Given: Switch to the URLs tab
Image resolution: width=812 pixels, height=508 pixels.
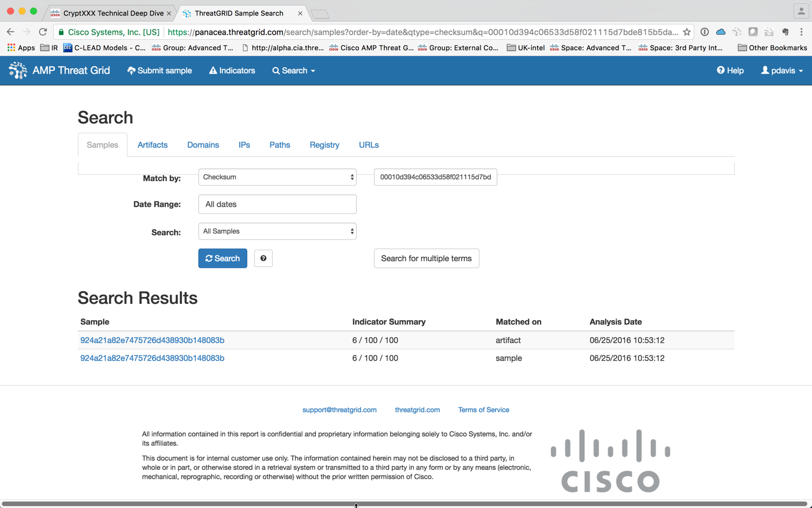Looking at the screenshot, I should point(369,145).
